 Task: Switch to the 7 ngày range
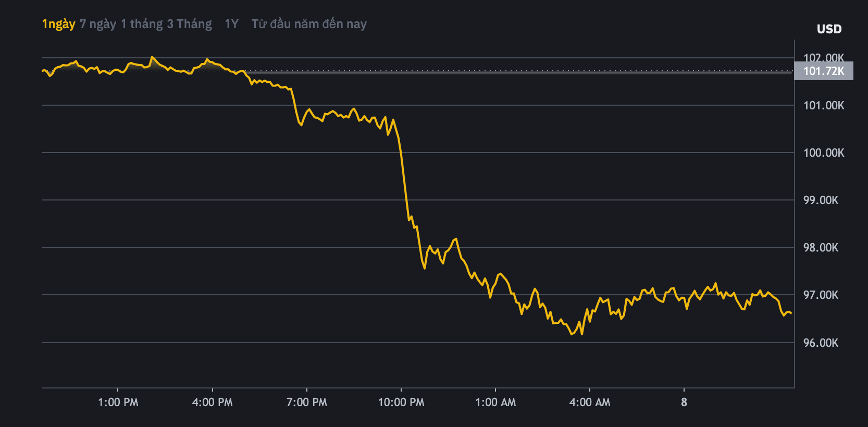(98, 24)
